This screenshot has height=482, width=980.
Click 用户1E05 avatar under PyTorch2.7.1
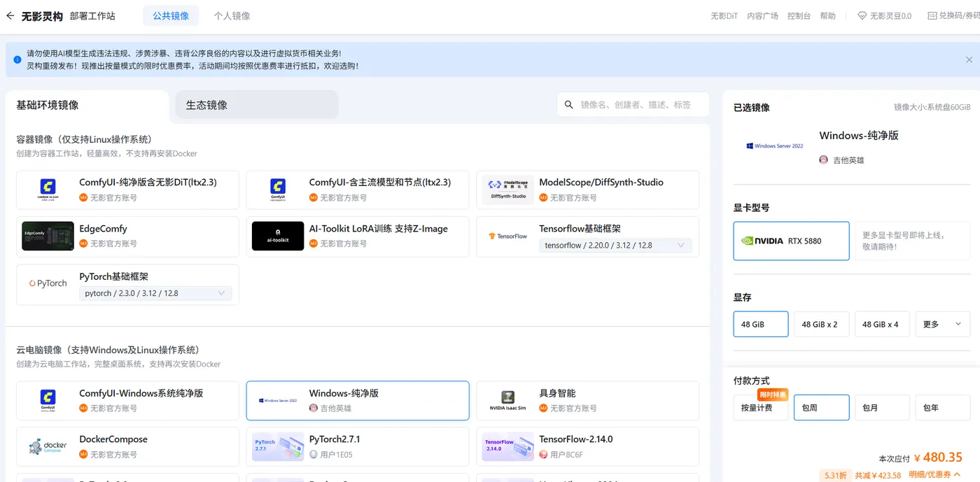(x=314, y=454)
